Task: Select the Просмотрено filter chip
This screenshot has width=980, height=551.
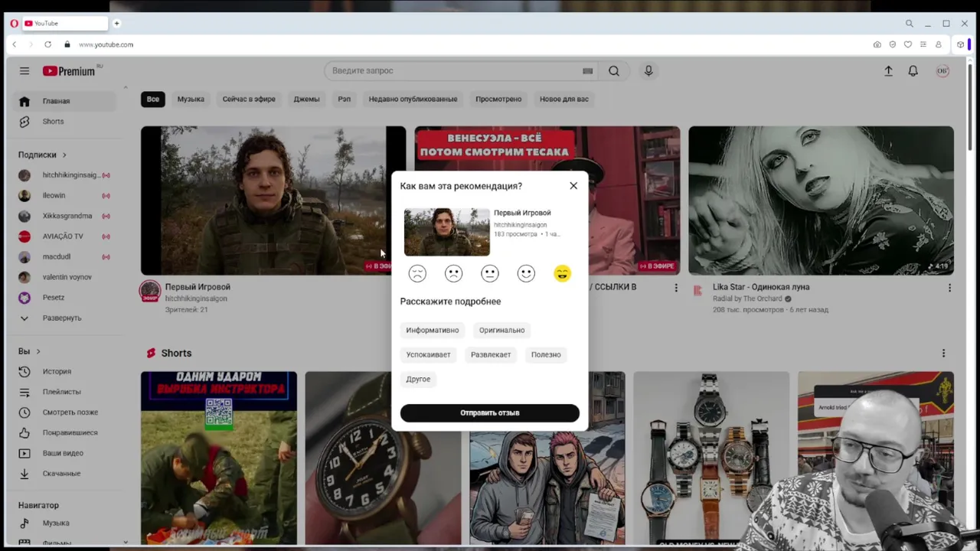Action: 498,99
